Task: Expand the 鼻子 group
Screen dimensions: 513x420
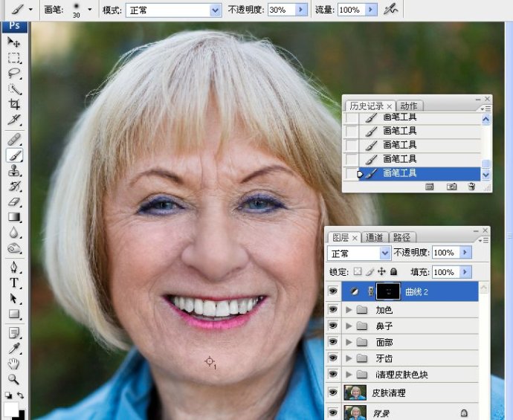Action: 349,326
